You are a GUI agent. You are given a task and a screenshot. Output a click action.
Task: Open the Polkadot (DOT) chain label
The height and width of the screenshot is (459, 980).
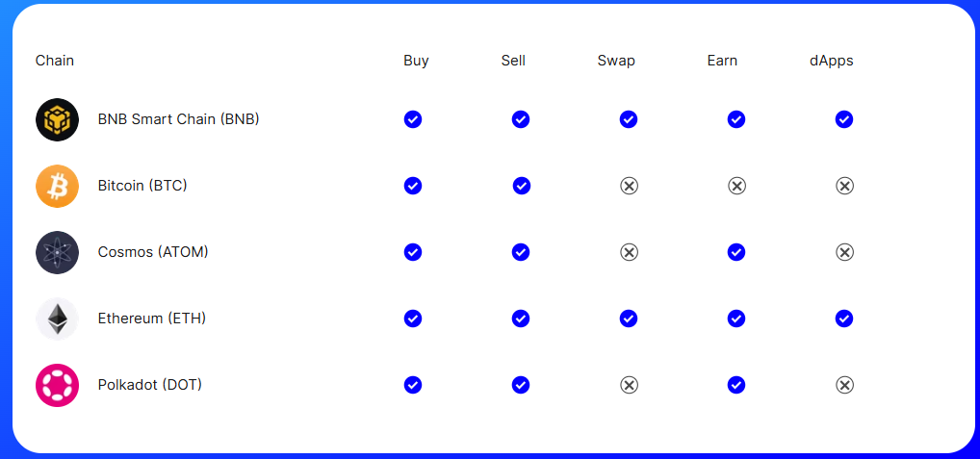150,385
